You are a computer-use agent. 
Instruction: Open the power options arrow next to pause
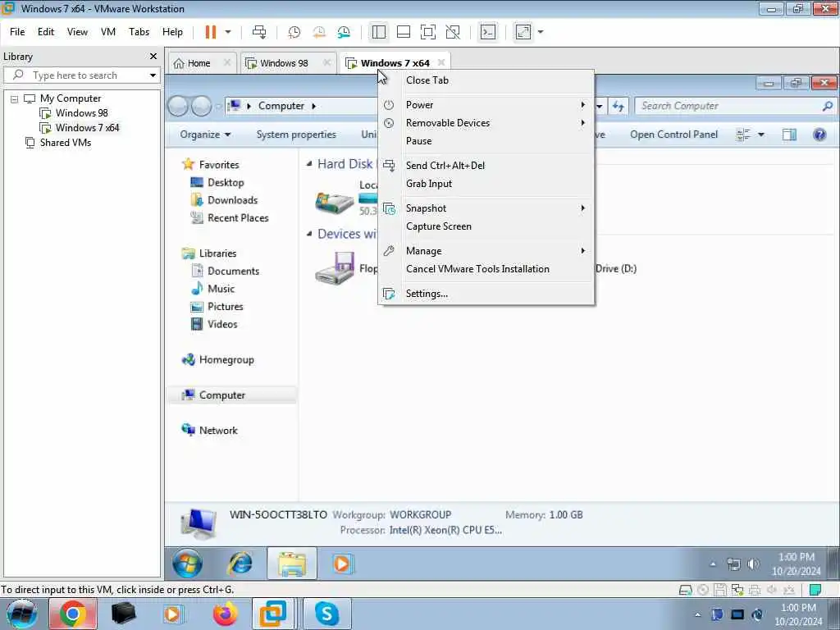coord(228,32)
